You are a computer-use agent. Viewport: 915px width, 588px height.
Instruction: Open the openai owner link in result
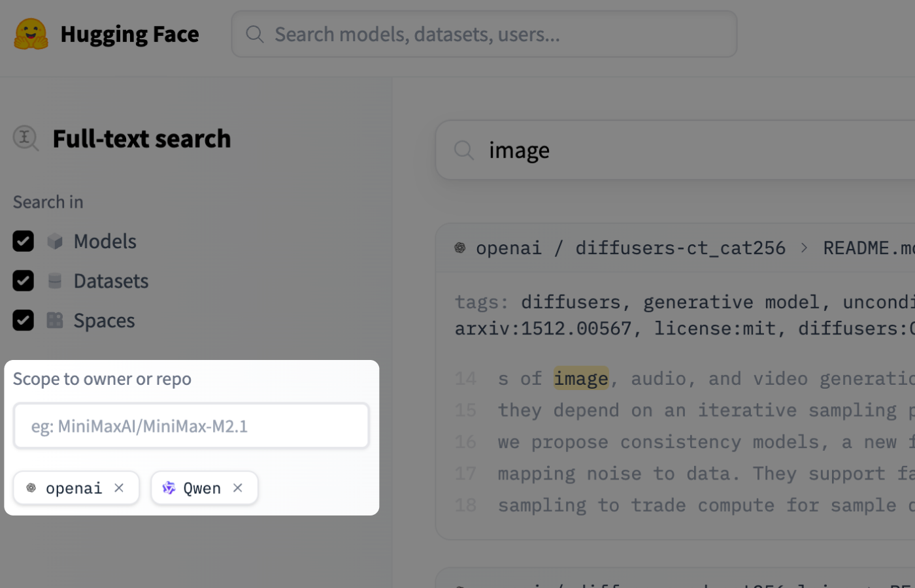point(508,248)
